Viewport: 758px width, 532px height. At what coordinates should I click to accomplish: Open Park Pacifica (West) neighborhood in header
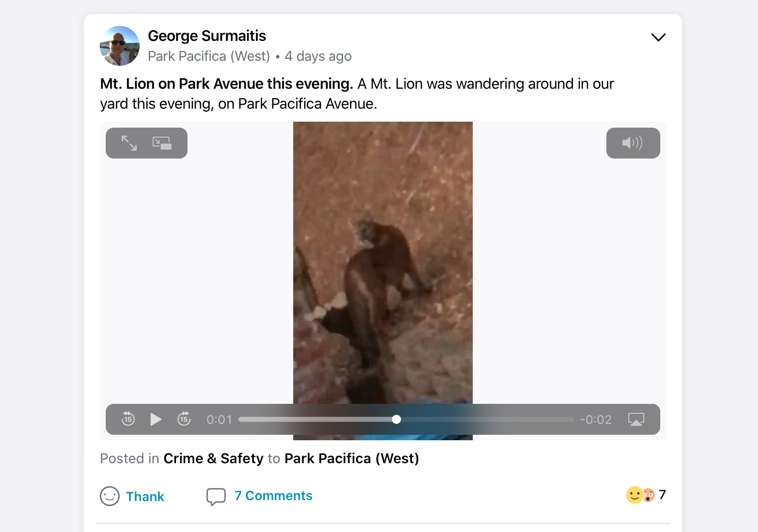click(x=209, y=56)
